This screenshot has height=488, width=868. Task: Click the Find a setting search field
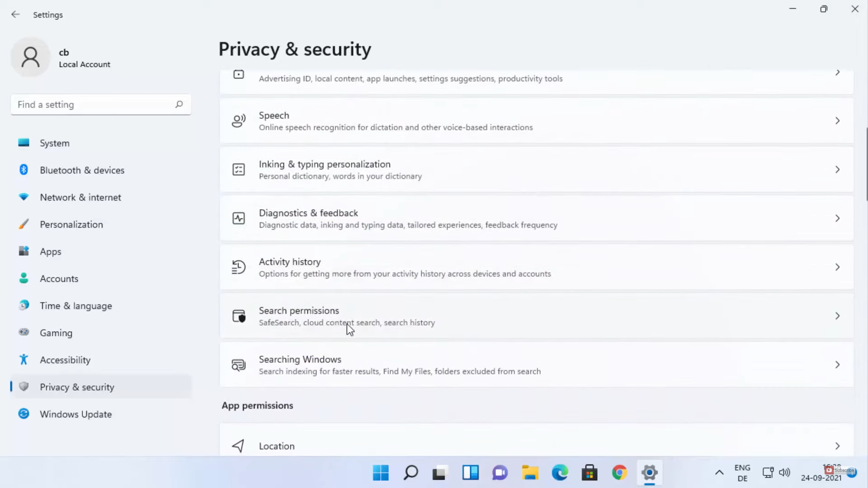click(x=93, y=104)
